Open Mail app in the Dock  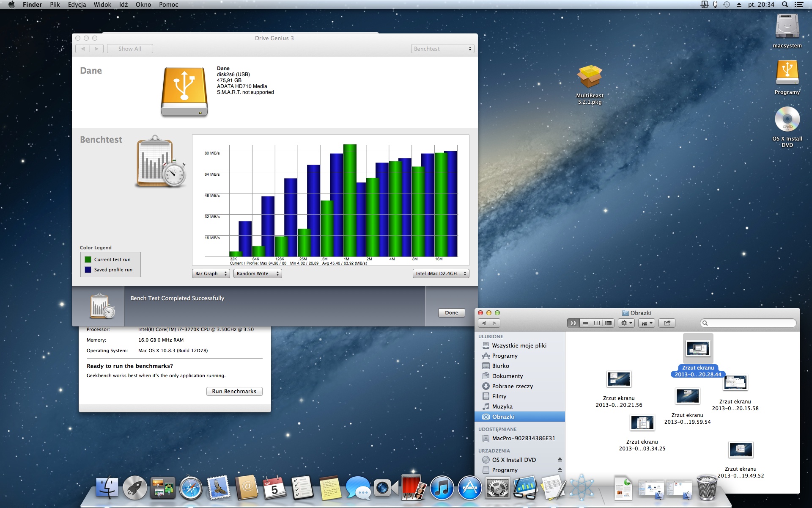[218, 488]
